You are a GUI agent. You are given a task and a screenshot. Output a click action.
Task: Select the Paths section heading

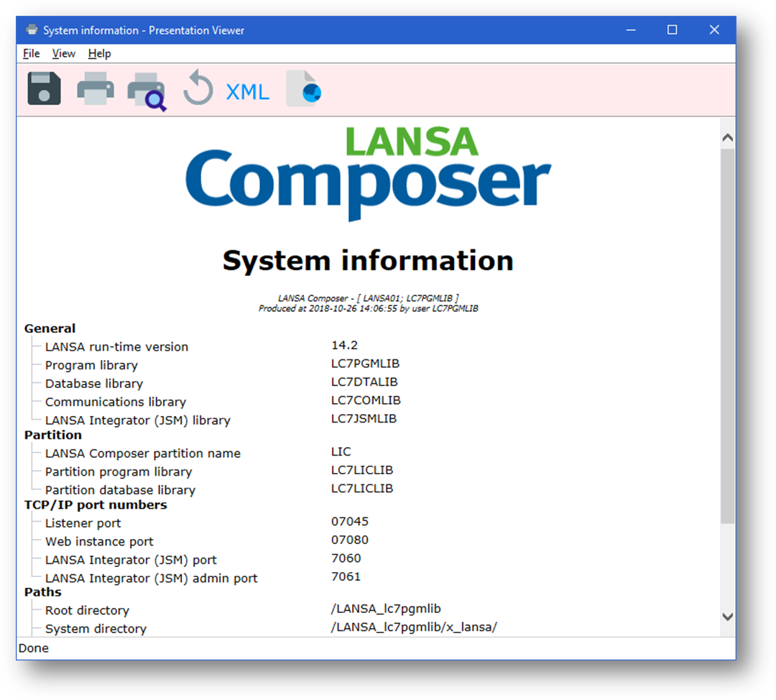43,592
